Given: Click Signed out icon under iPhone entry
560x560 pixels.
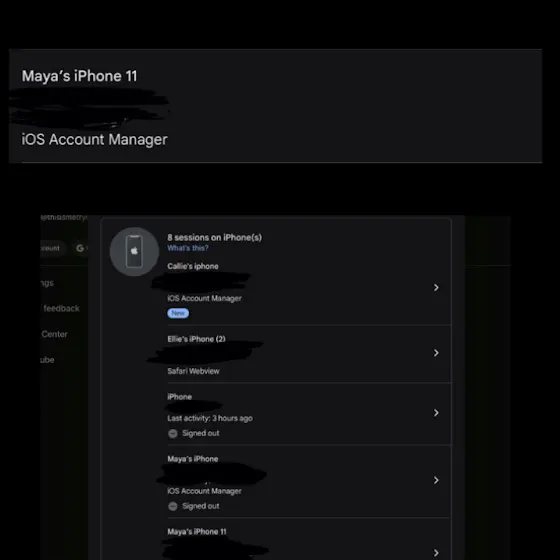Looking at the screenshot, I should [172, 434].
